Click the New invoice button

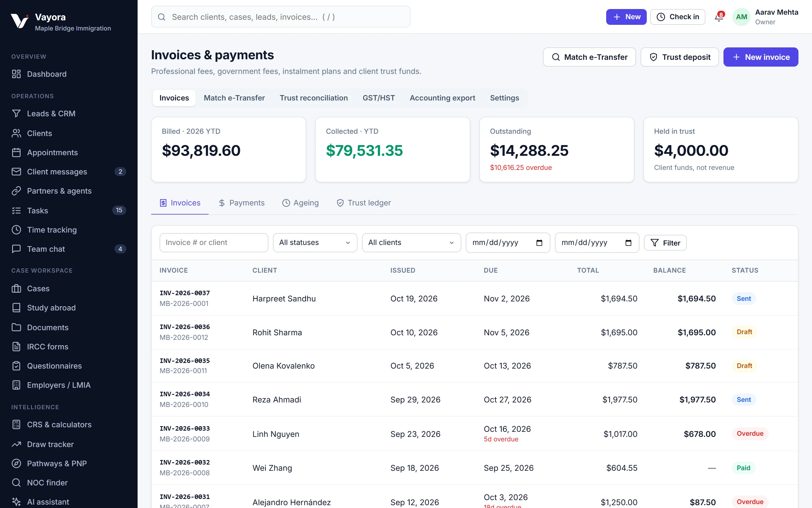(761, 57)
